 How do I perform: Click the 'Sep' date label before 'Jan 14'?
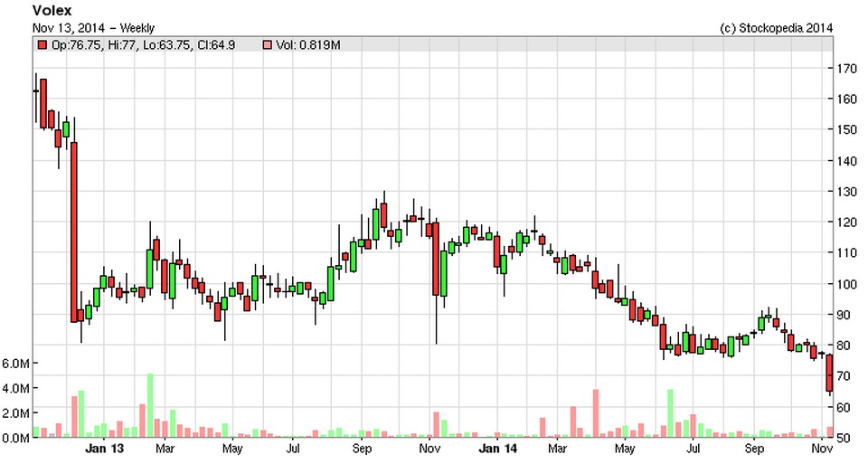pos(362,449)
